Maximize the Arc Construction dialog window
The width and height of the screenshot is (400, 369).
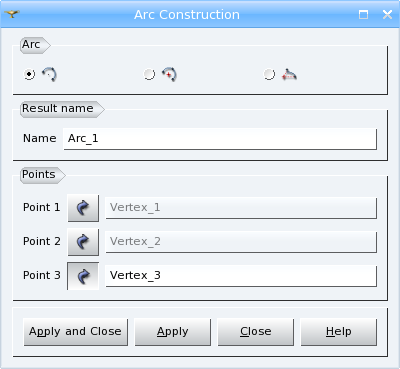click(x=364, y=15)
